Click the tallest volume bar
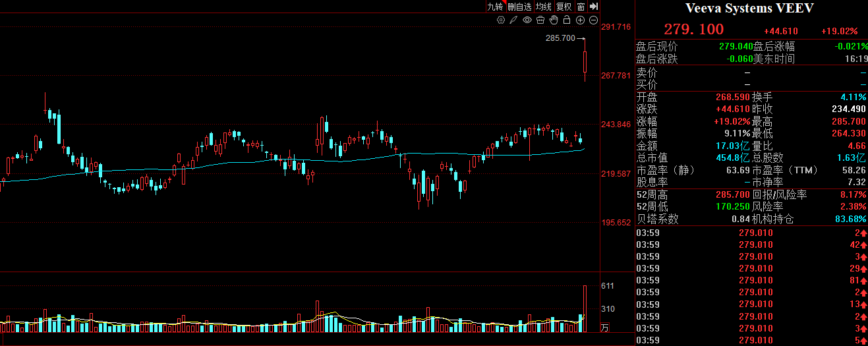This screenshot has width=868, height=346. tap(585, 308)
